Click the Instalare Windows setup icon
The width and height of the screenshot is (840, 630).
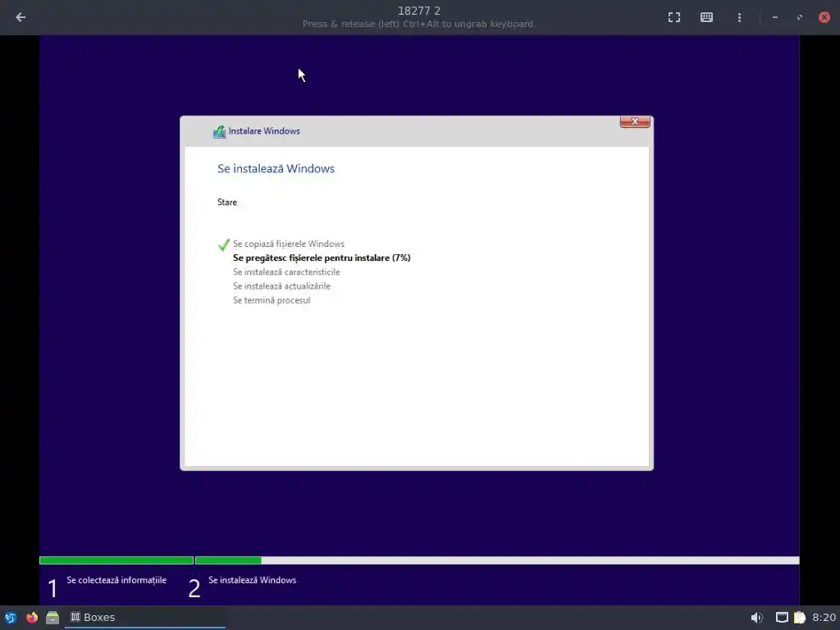click(219, 132)
